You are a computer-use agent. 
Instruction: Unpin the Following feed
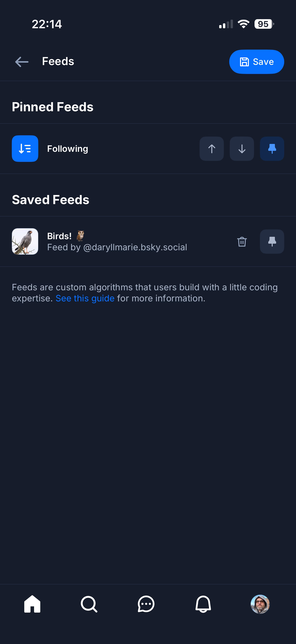pyautogui.click(x=272, y=149)
